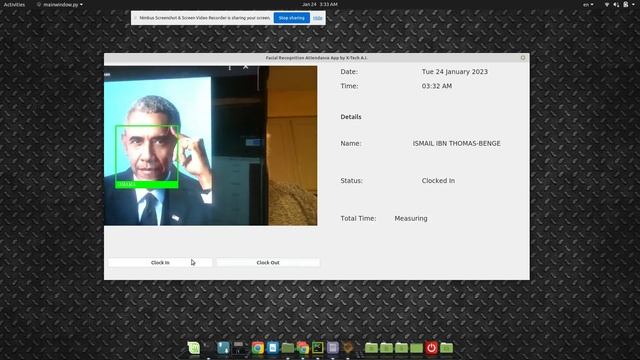Hide the Nimbus screen sharing notice
Image resolution: width=640 pixels, height=360 pixels.
[x=318, y=18]
